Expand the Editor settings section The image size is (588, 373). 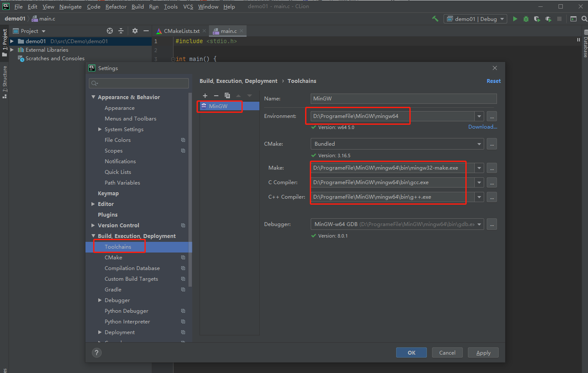[x=94, y=204]
